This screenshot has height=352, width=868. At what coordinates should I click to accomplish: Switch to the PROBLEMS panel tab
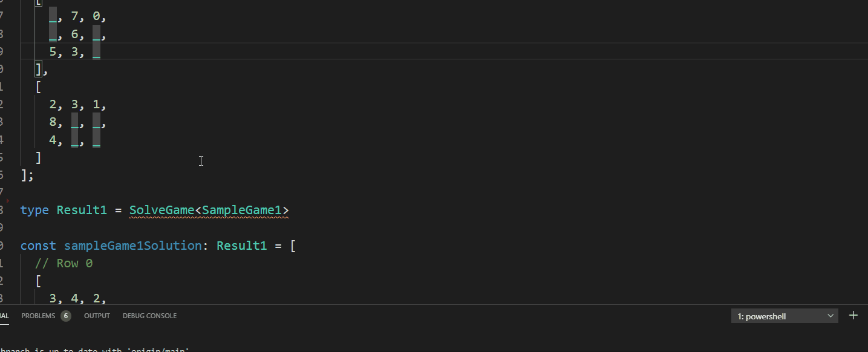pos(39,315)
